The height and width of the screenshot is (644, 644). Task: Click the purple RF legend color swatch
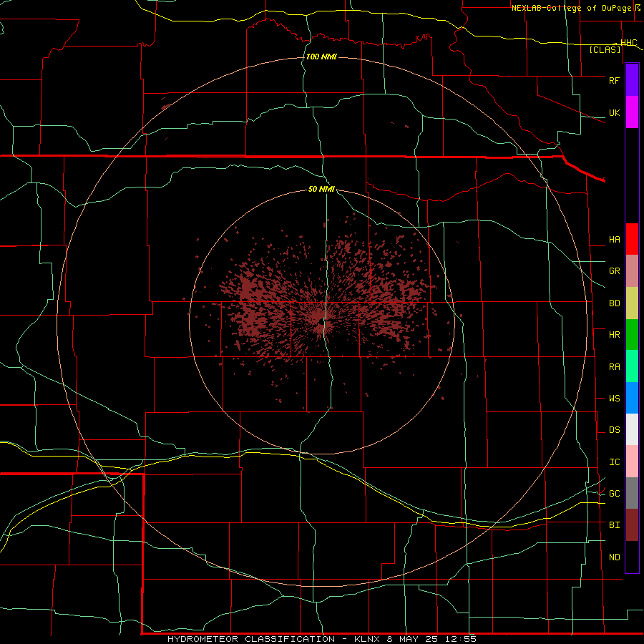632,80
